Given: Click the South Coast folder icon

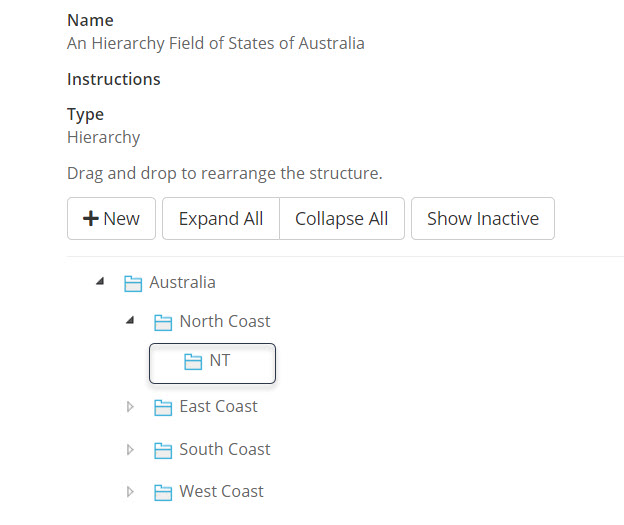Looking at the screenshot, I should [x=163, y=451].
